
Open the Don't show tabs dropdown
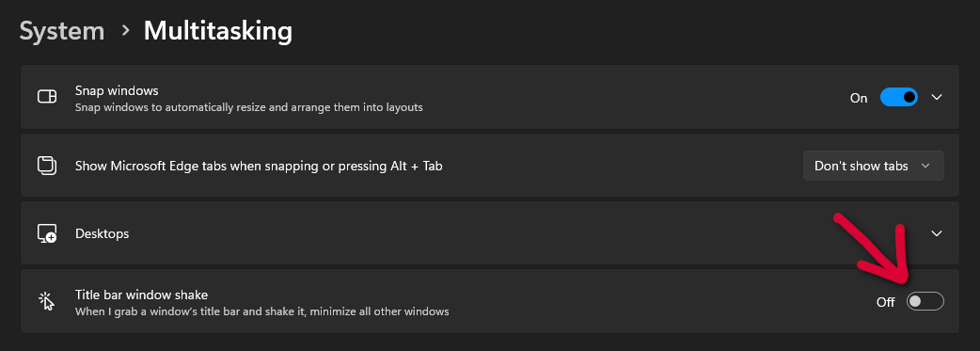pos(873,166)
